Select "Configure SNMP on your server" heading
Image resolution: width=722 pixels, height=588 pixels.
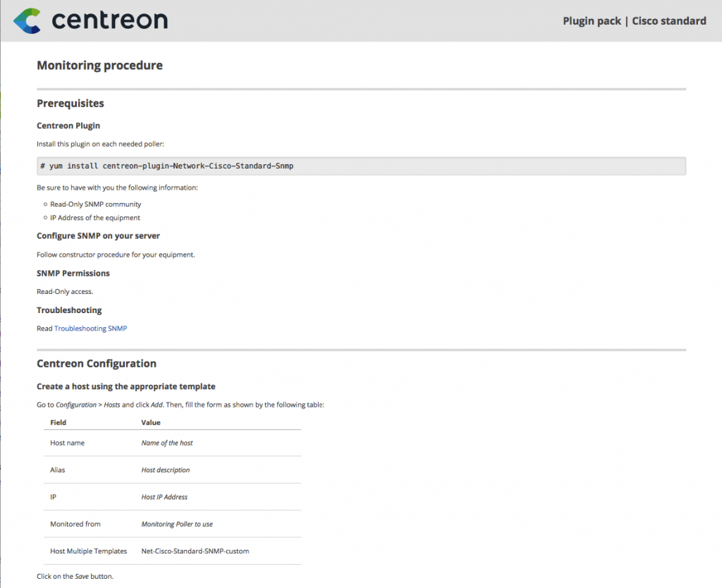pos(98,235)
